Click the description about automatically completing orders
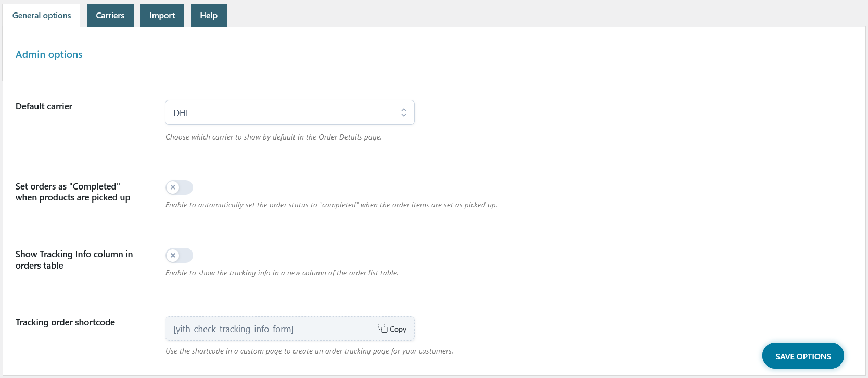The height and width of the screenshot is (378, 868). [x=331, y=205]
